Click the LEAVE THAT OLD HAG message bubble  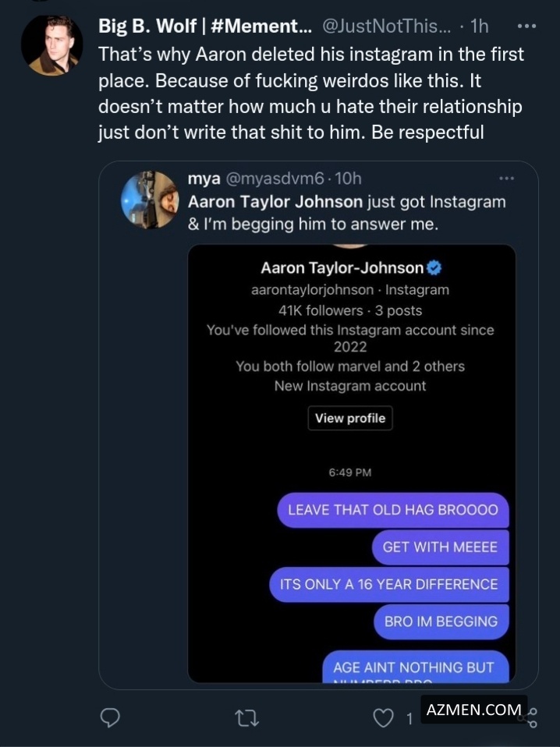pyautogui.click(x=392, y=510)
